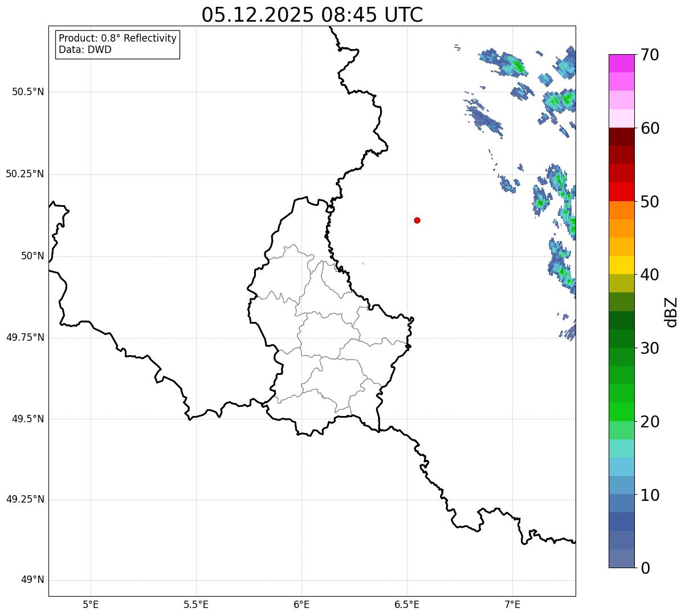Image resolution: width=685 pixels, height=616 pixels.
Task: Click the olive swatch just below 40
Action: coord(621,283)
